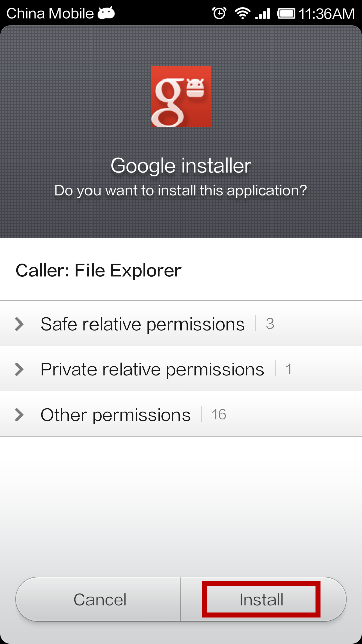Select the Other permissions label
362x644 pixels.
[x=115, y=415]
